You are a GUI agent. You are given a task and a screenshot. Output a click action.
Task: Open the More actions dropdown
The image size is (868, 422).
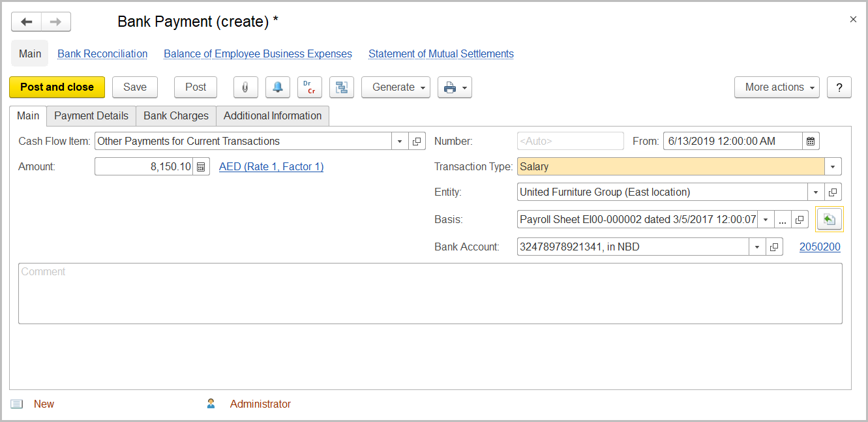[x=777, y=87]
